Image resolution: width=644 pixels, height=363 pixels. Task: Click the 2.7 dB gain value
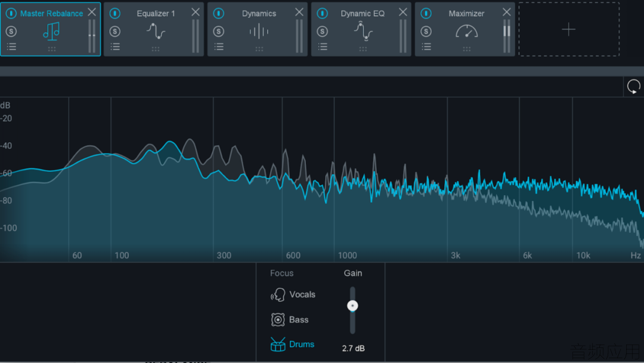coord(353,348)
